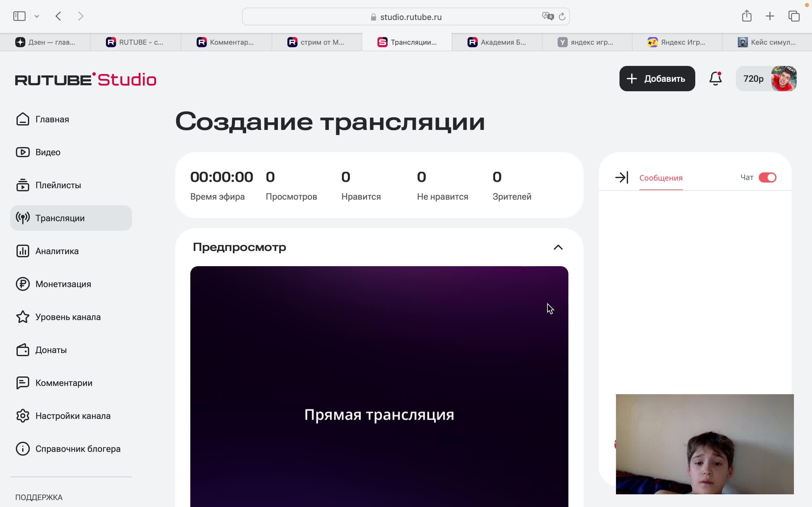Switch to the Академия Б browser tab

(497, 42)
